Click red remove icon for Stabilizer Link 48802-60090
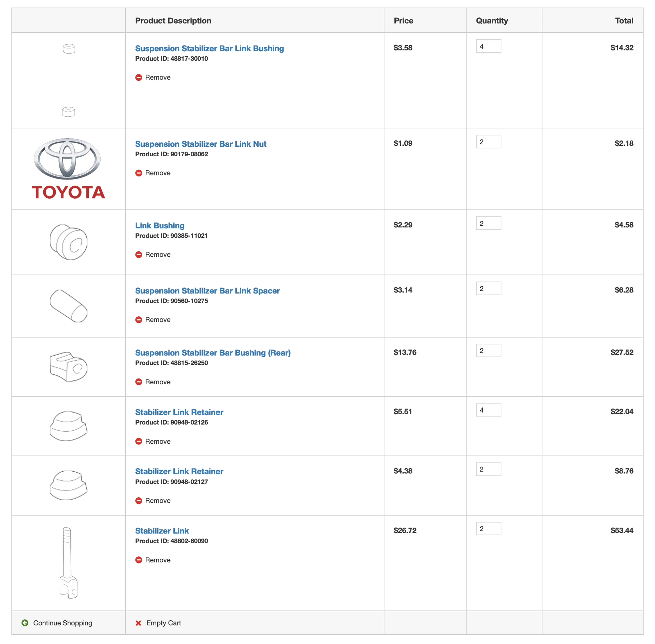 point(139,560)
